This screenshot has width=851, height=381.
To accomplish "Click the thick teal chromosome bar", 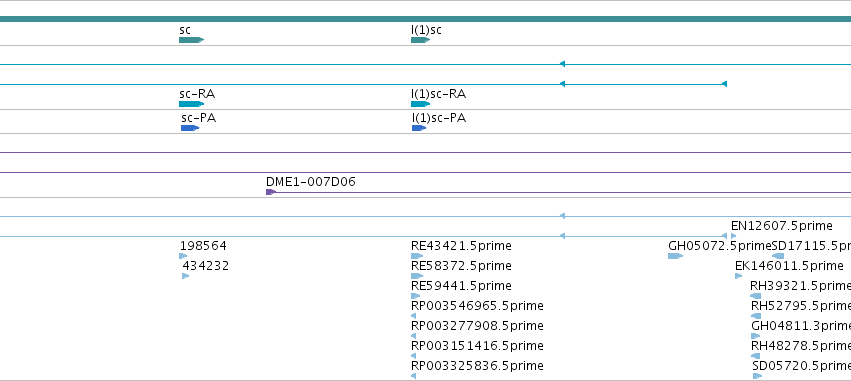I will [x=426, y=20].
